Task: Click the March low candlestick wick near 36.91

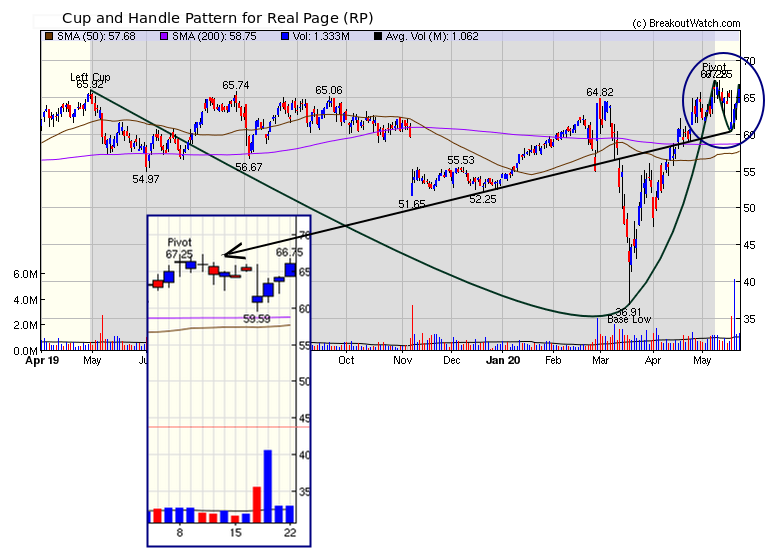Action: pyautogui.click(x=630, y=283)
